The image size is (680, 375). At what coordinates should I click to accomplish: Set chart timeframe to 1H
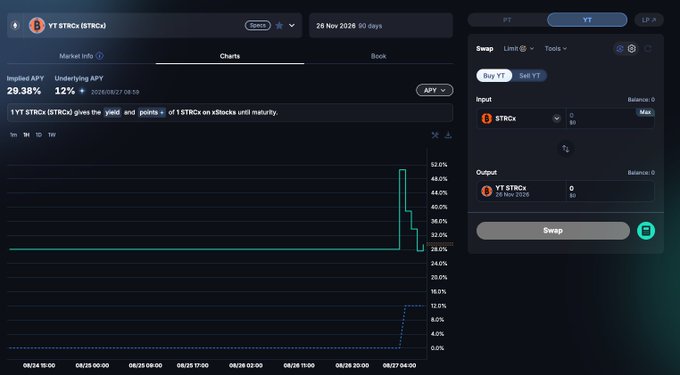(x=26, y=135)
